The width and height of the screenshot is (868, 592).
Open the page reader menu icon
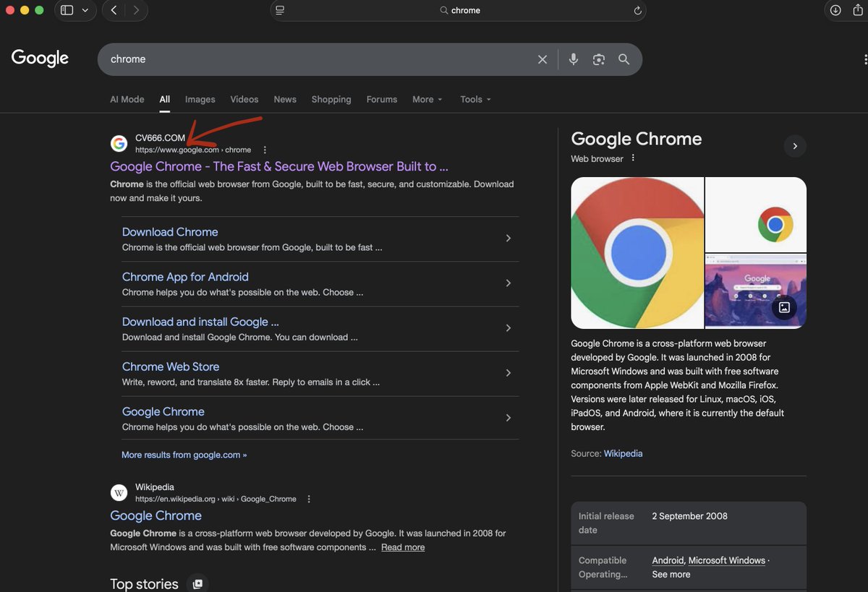coord(280,10)
